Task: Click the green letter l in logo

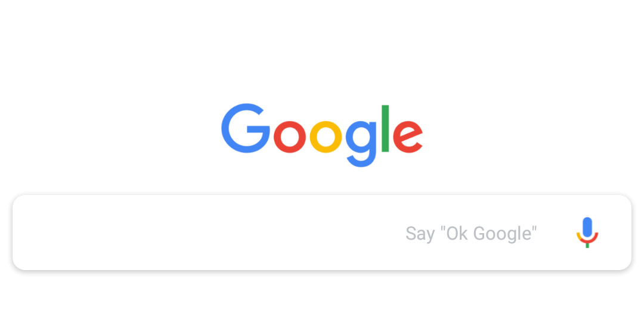Action: [385, 129]
